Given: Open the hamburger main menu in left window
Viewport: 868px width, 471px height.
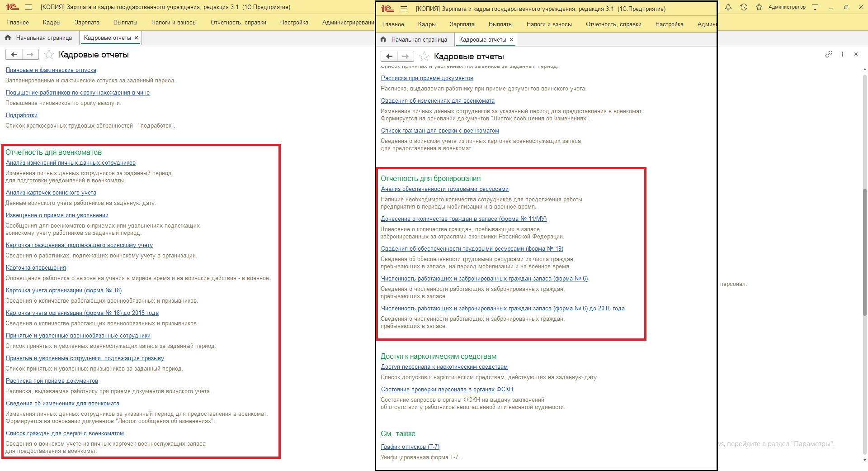Looking at the screenshot, I should click(x=28, y=7).
